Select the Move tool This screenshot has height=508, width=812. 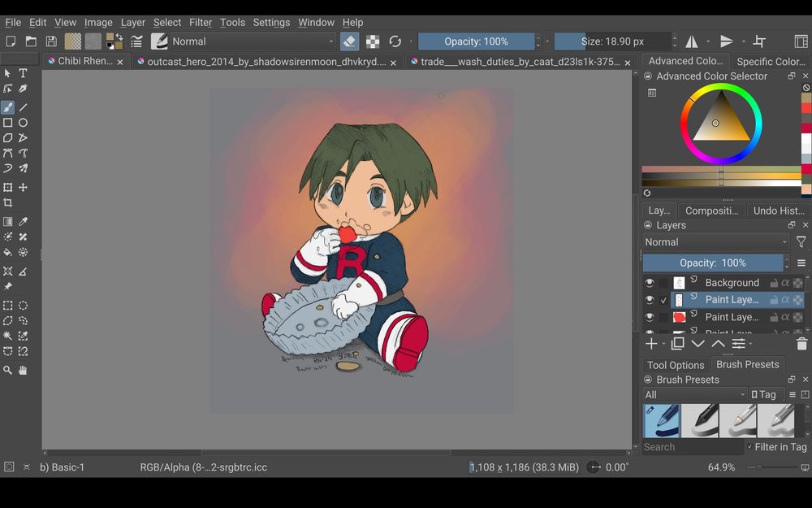[23, 187]
